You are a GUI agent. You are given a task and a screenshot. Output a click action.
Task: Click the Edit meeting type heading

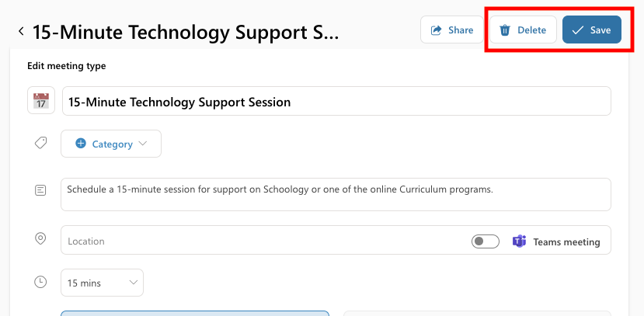[x=67, y=66]
